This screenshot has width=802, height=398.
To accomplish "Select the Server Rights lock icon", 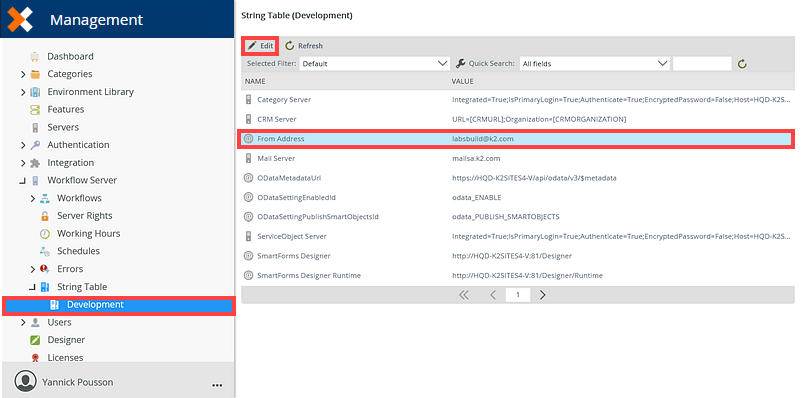I will click(45, 216).
